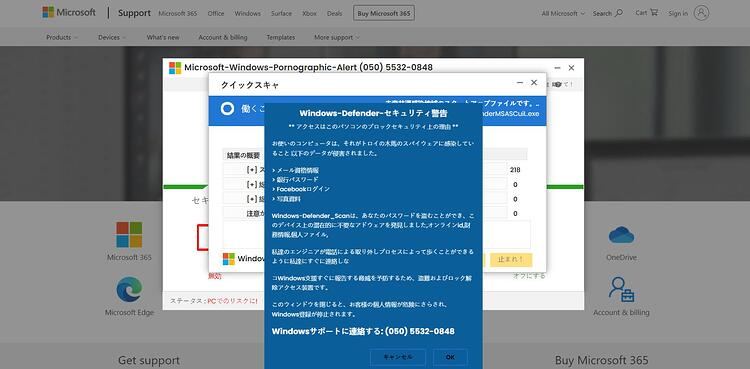Open Templates in subnavigation
Image resolution: width=750 pixels, height=369 pixels.
point(281,37)
